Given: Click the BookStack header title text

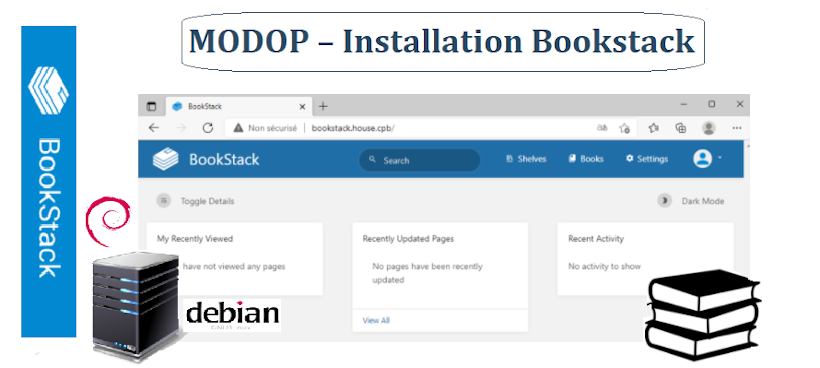Looking at the screenshot, I should (224, 159).
